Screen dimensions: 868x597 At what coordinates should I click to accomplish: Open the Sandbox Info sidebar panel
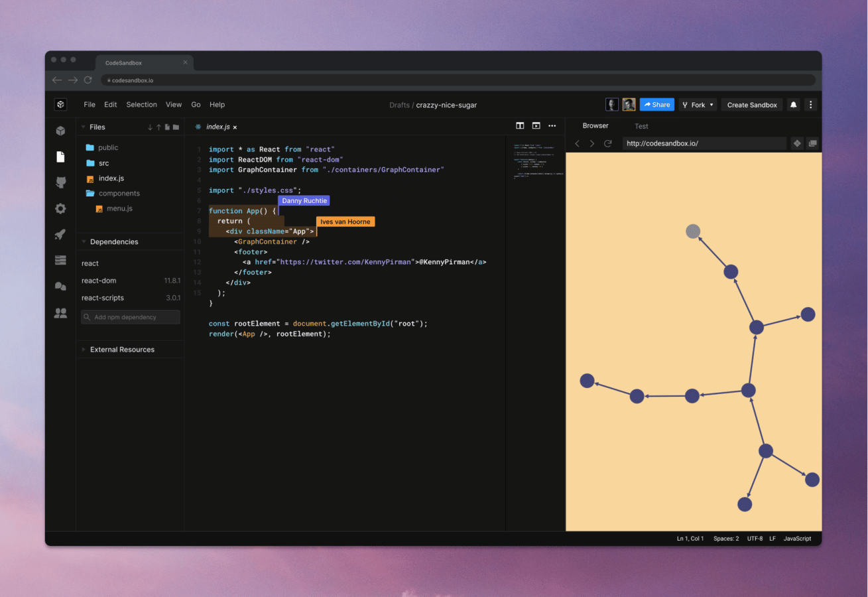(x=60, y=131)
